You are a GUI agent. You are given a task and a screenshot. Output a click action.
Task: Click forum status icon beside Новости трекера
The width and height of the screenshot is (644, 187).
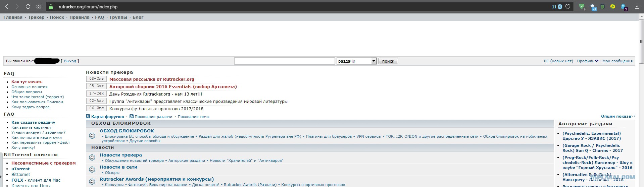(92, 158)
